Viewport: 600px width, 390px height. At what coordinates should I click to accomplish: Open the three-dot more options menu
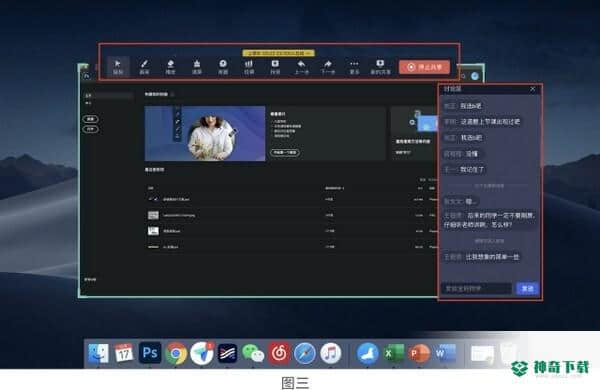[x=354, y=67]
